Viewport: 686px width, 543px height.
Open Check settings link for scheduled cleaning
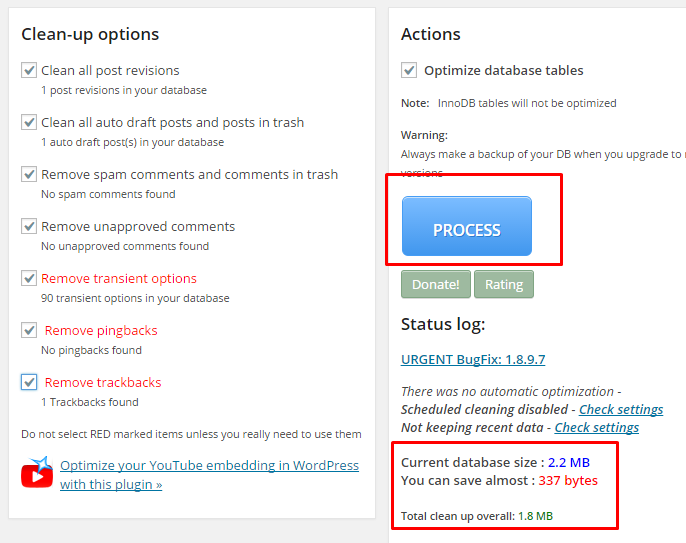pos(621,410)
